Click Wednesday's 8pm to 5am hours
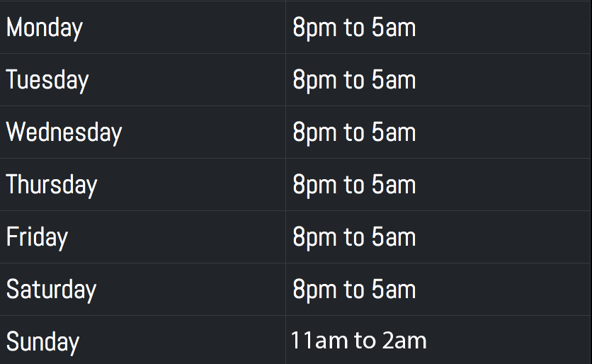Image resolution: width=592 pixels, height=364 pixels. [354, 132]
